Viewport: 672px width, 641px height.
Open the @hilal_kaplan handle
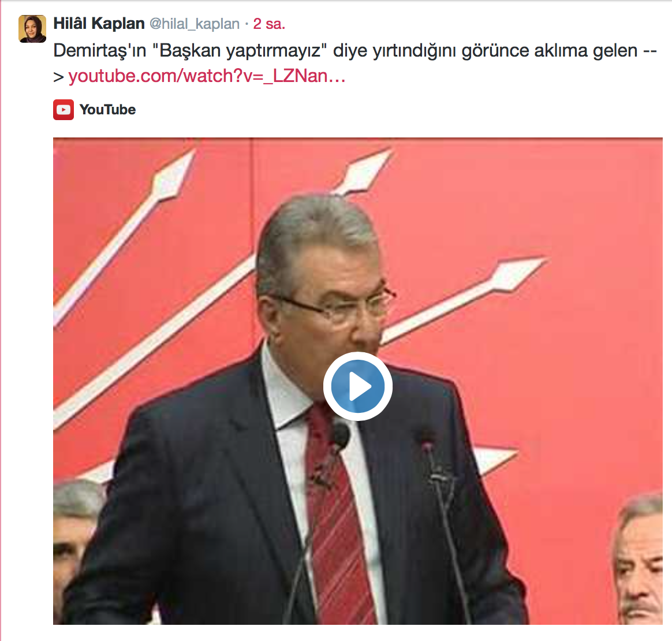[x=194, y=24]
